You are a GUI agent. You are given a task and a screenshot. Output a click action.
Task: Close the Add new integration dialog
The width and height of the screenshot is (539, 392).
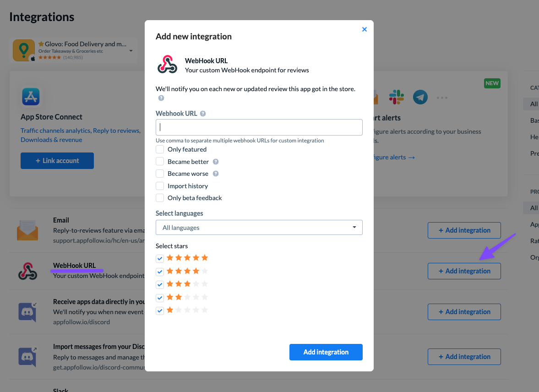click(x=365, y=30)
